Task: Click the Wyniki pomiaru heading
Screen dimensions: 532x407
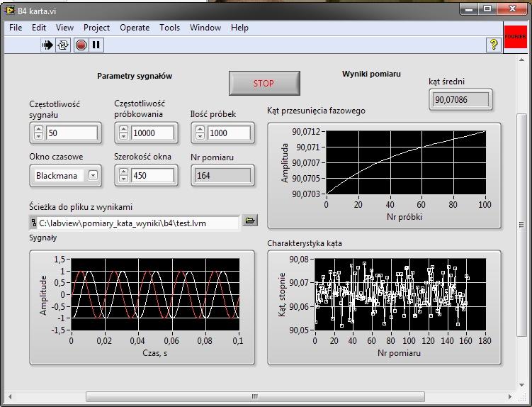Action: tap(371, 74)
